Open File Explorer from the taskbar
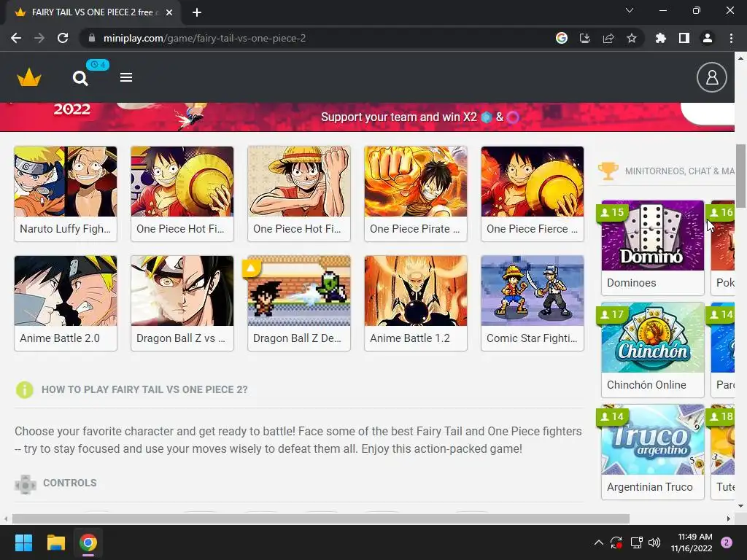 coord(55,542)
